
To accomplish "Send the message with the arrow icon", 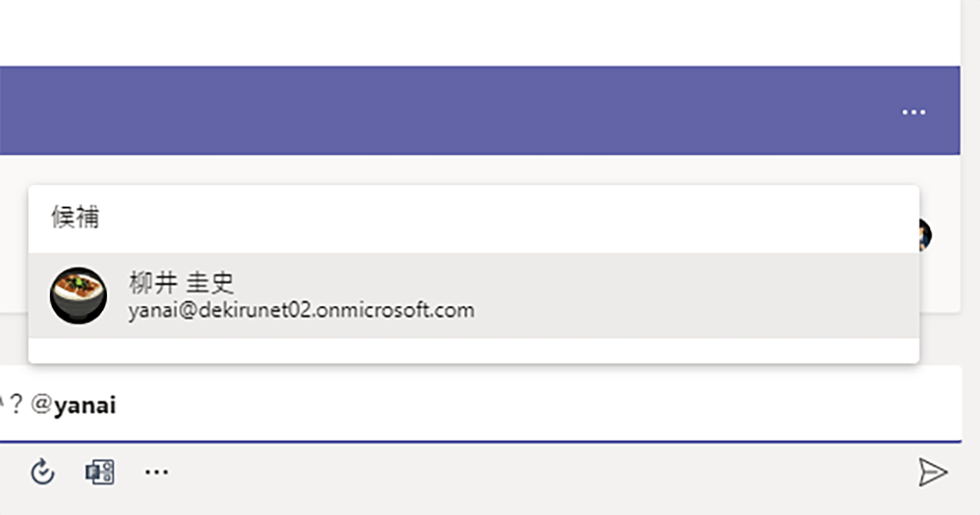I will click(x=932, y=472).
